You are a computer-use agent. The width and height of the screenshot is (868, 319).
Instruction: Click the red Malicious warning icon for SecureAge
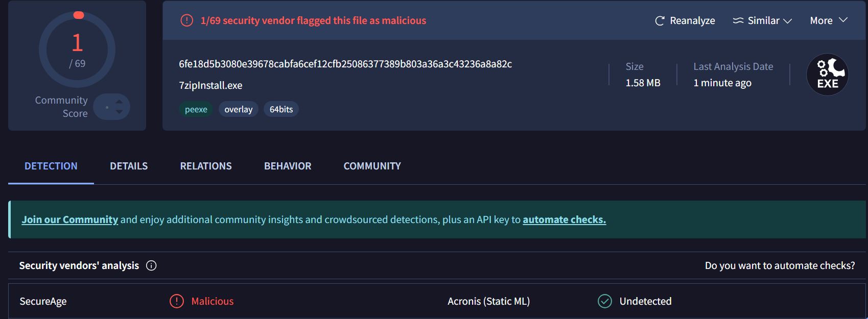[176, 301]
